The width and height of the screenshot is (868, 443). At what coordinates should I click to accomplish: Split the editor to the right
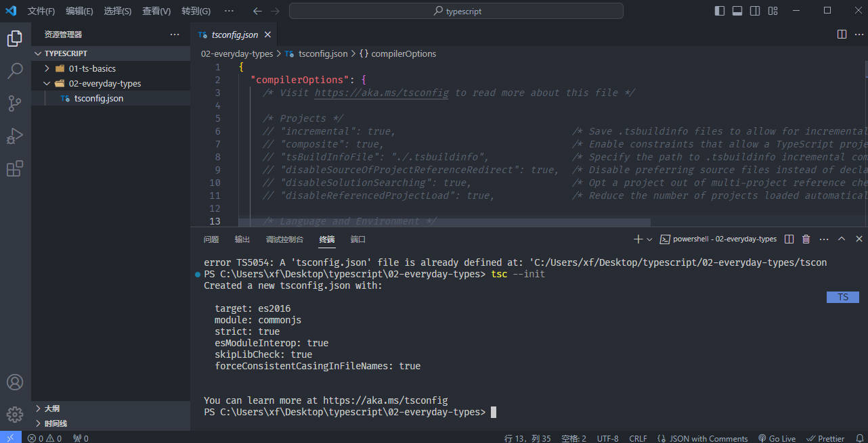[842, 34]
